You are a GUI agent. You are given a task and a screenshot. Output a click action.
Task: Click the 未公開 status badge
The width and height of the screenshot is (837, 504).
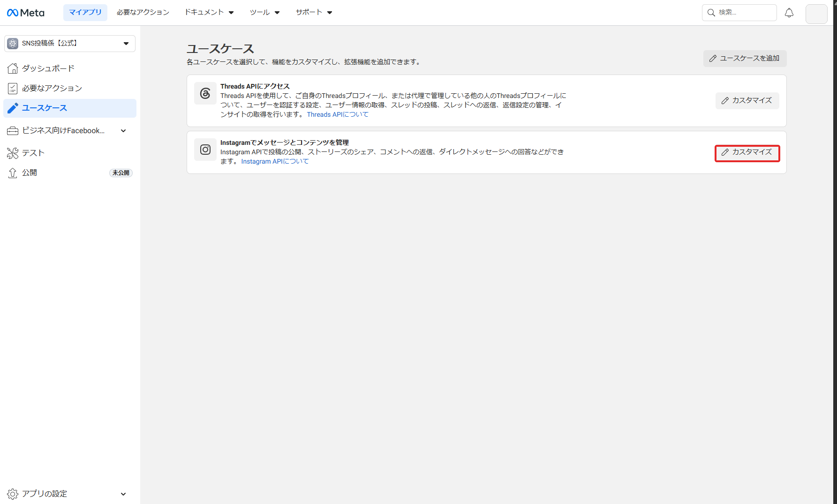tap(121, 173)
